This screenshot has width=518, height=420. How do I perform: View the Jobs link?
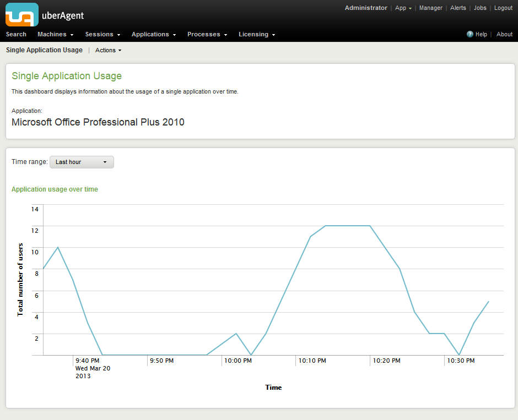click(x=479, y=8)
